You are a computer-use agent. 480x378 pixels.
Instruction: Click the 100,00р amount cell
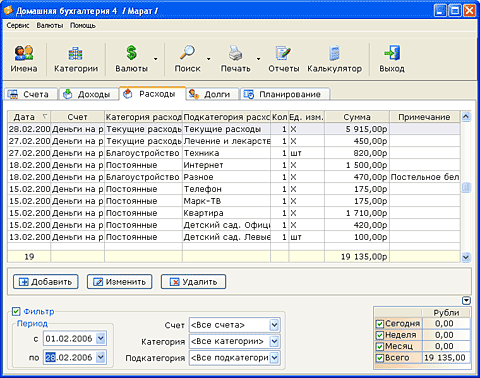357,237
